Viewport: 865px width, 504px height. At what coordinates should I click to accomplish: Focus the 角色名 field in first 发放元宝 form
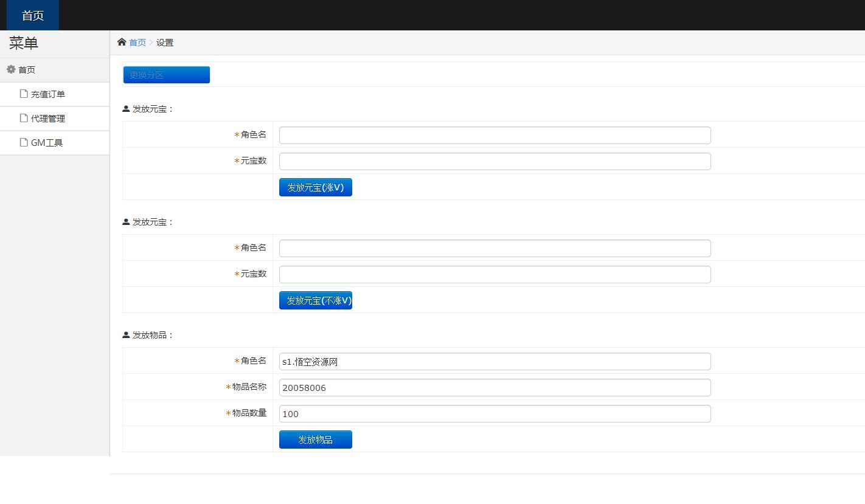tap(495, 135)
